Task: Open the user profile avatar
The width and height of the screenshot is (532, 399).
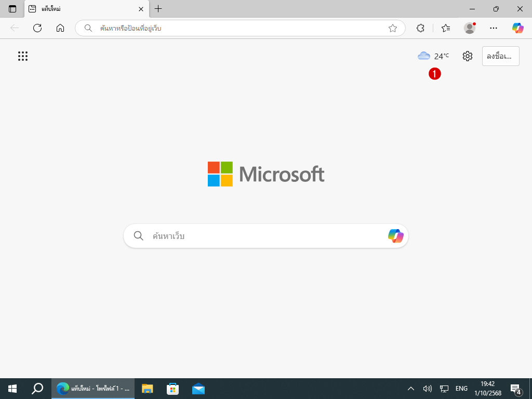Action: [470, 28]
